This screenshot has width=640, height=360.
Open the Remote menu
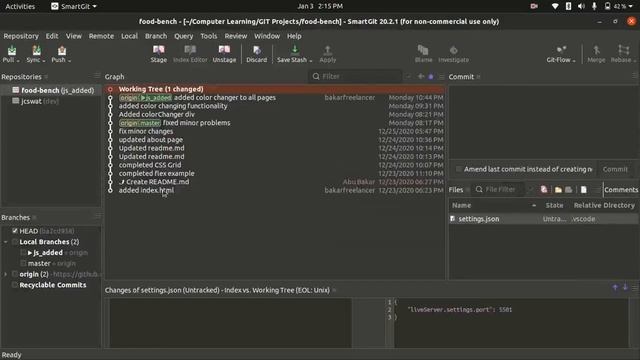(101, 36)
